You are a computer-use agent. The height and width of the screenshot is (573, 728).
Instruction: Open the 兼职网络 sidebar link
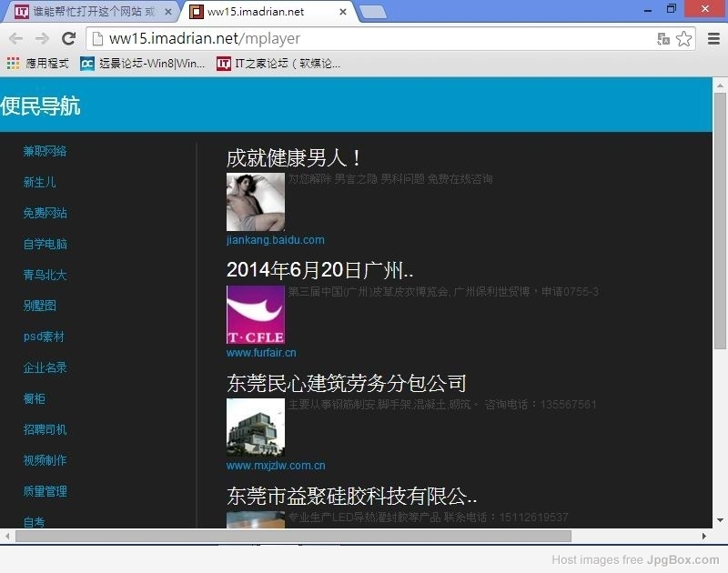45,152
